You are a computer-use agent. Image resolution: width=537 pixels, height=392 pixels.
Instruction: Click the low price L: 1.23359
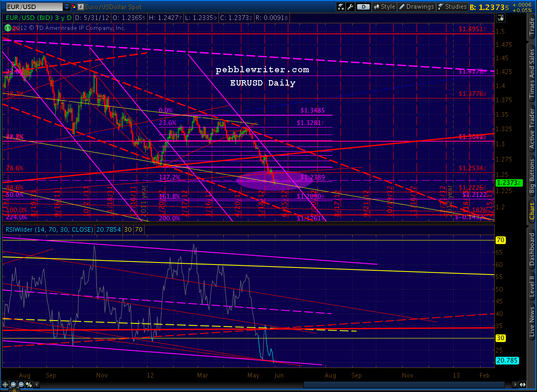(x=201, y=18)
